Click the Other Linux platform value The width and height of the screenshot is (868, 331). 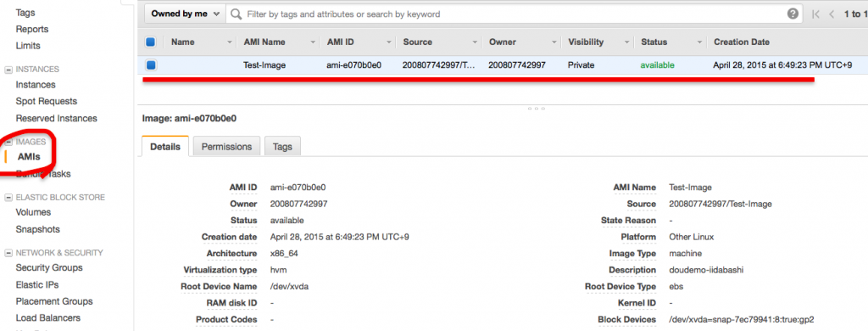coord(692,237)
